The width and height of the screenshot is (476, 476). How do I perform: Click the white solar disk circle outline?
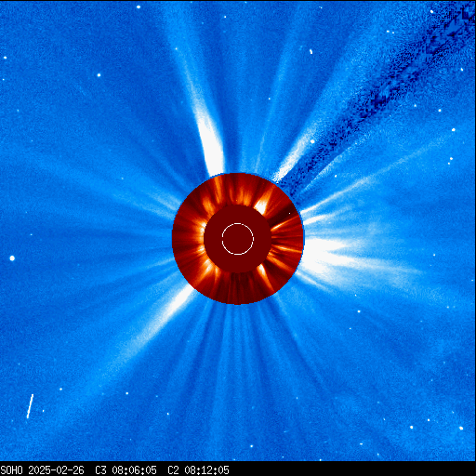[238, 239]
